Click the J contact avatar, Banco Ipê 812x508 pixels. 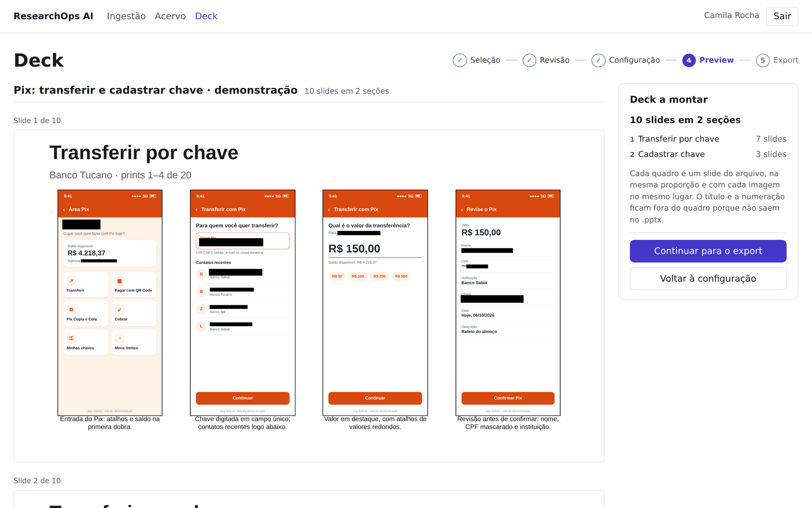coord(201,309)
